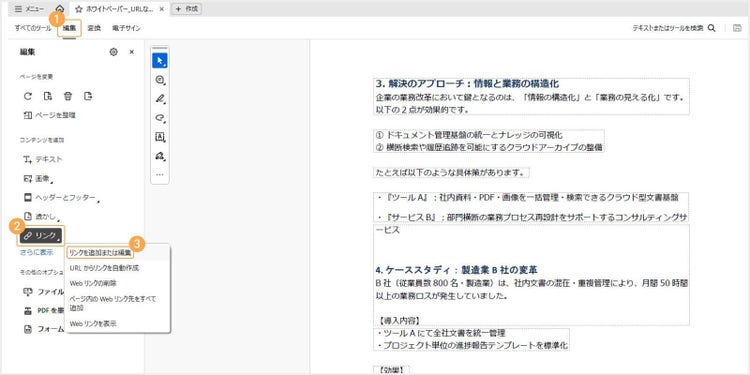Screen dimensions: 750x375
Task: Click the 『サービス B』 bullet line
Action: click(x=531, y=217)
